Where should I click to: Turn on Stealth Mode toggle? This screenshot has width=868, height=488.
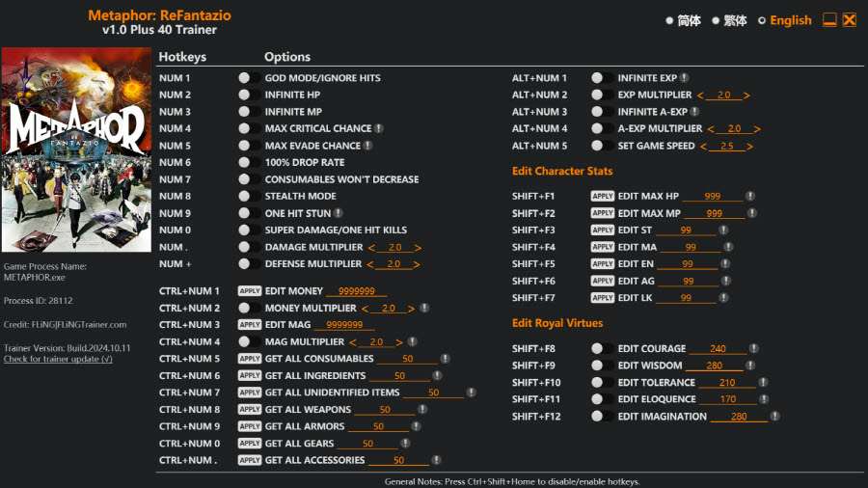click(x=245, y=196)
